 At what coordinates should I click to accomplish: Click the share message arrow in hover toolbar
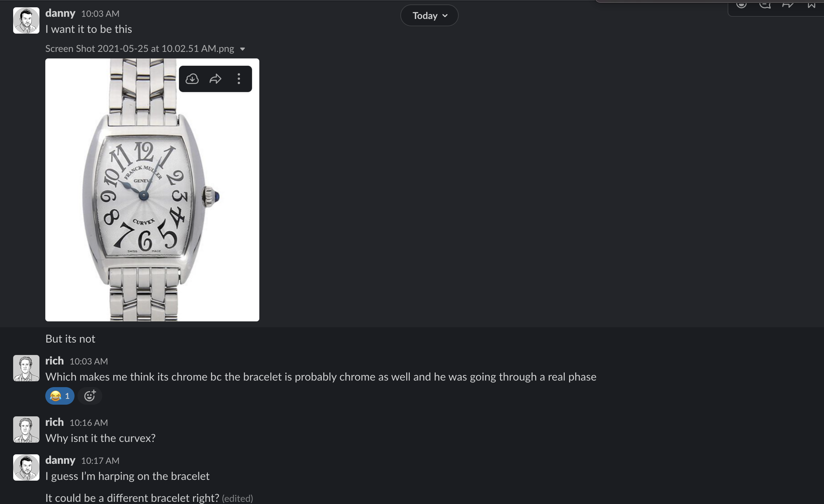pyautogui.click(x=788, y=4)
